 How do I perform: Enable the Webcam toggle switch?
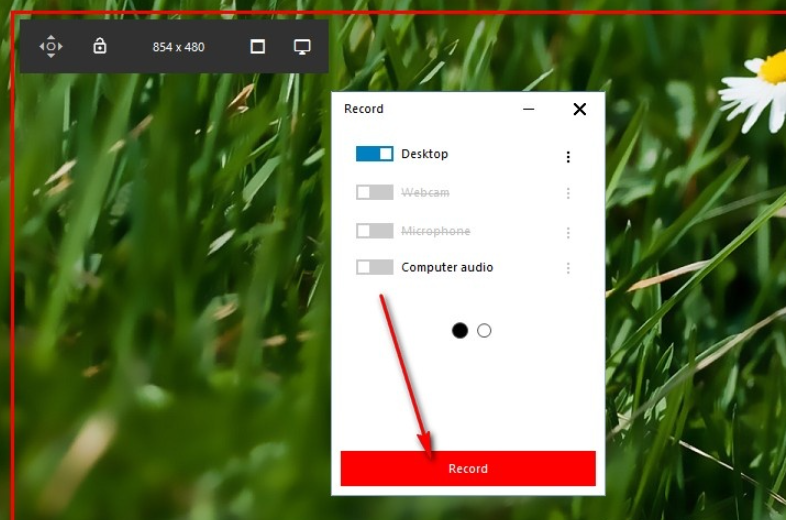click(x=375, y=192)
